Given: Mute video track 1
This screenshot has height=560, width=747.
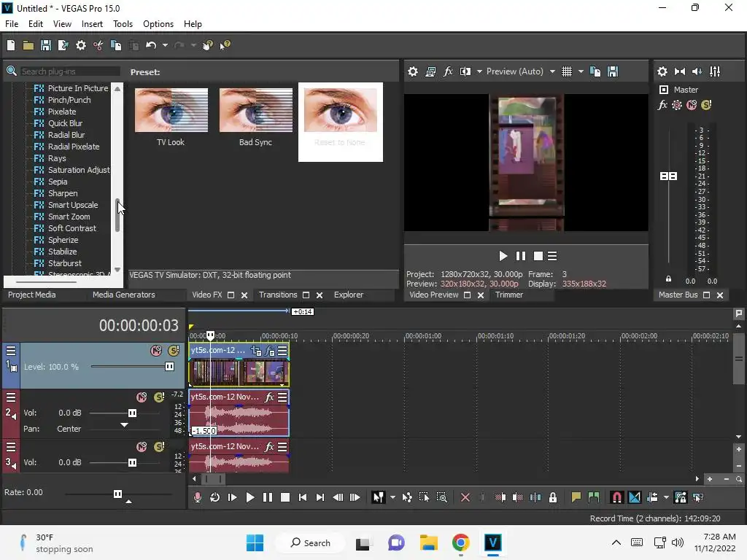Looking at the screenshot, I should pos(156,351).
